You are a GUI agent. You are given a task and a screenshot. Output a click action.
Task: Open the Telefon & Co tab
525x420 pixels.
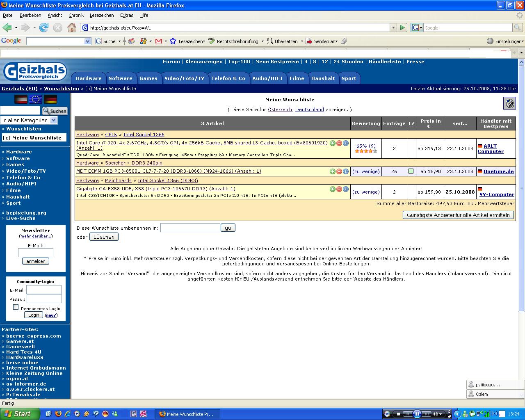coord(228,78)
